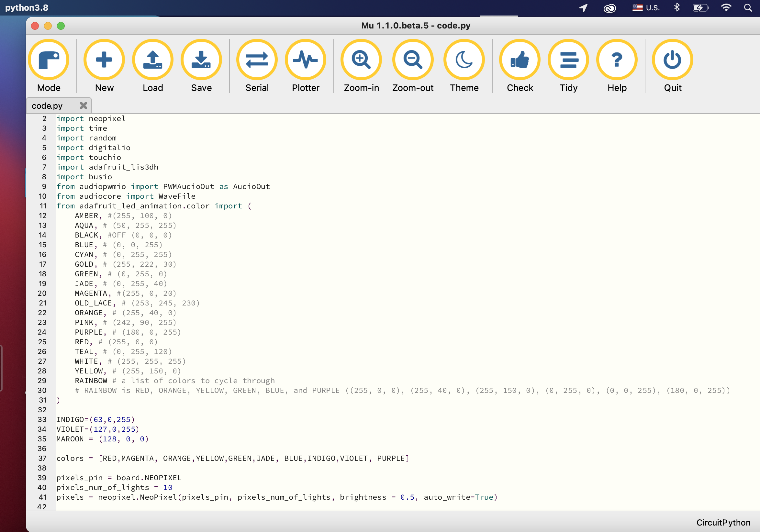Click the 'colors = [RED,MAGENTA...' line
Viewport: 760px width, 532px height.
tap(233, 459)
